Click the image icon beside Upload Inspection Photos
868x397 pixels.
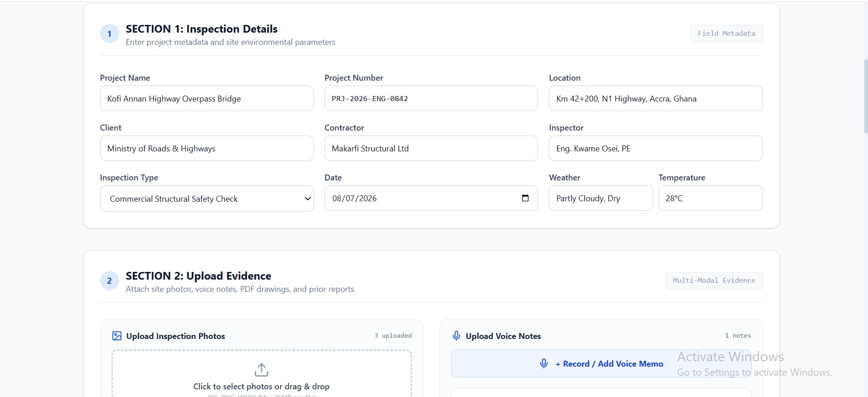117,336
